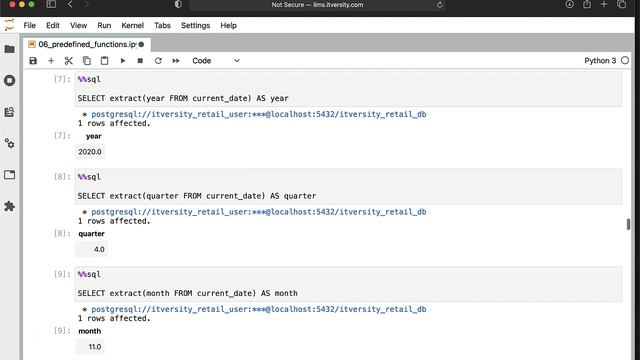The image size is (640, 360).
Task: Open the Git/commands sidebar panel icon
Action: click(9, 112)
